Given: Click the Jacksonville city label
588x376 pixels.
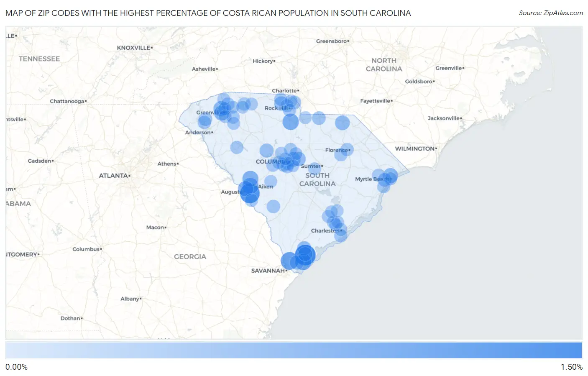Looking at the screenshot, I should coord(445,118).
